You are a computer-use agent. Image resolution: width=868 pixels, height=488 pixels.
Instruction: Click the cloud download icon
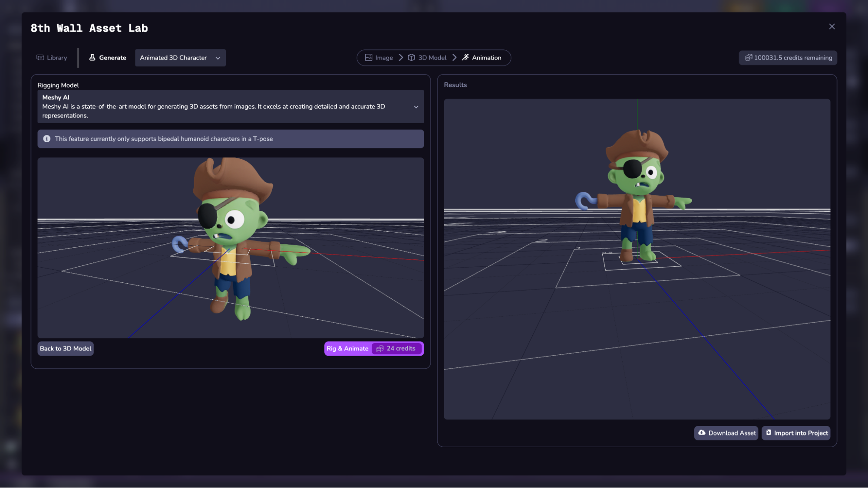coord(702,433)
